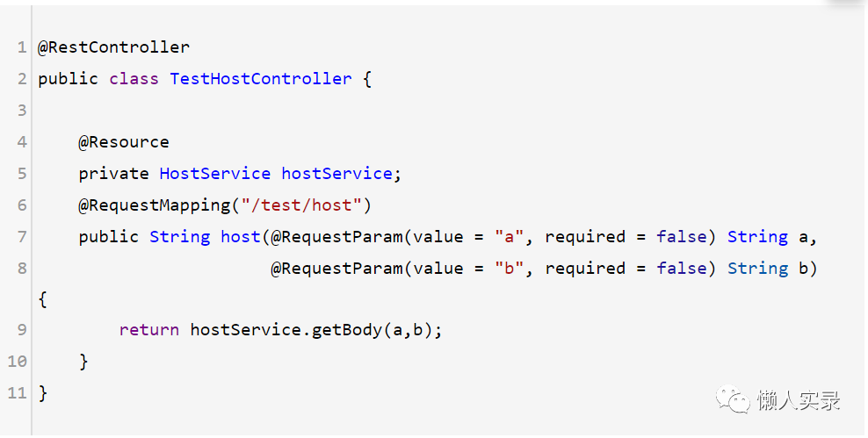Click the class keyword on line 2

pyautogui.click(x=134, y=78)
